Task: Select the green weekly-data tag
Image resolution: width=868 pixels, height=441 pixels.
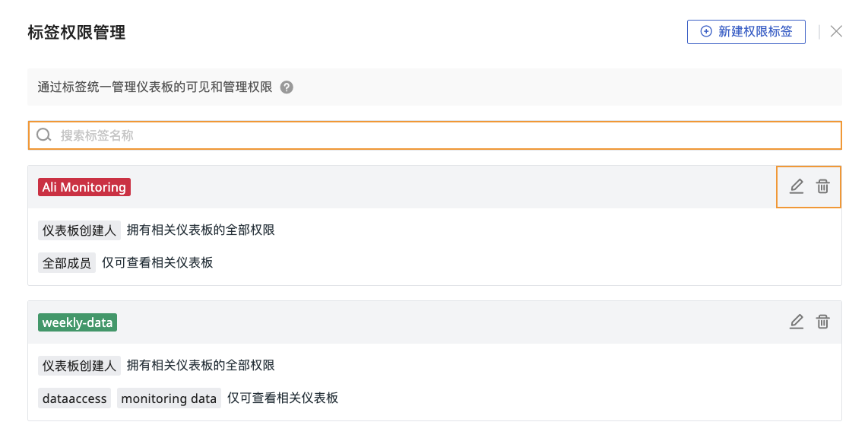Action: (78, 322)
